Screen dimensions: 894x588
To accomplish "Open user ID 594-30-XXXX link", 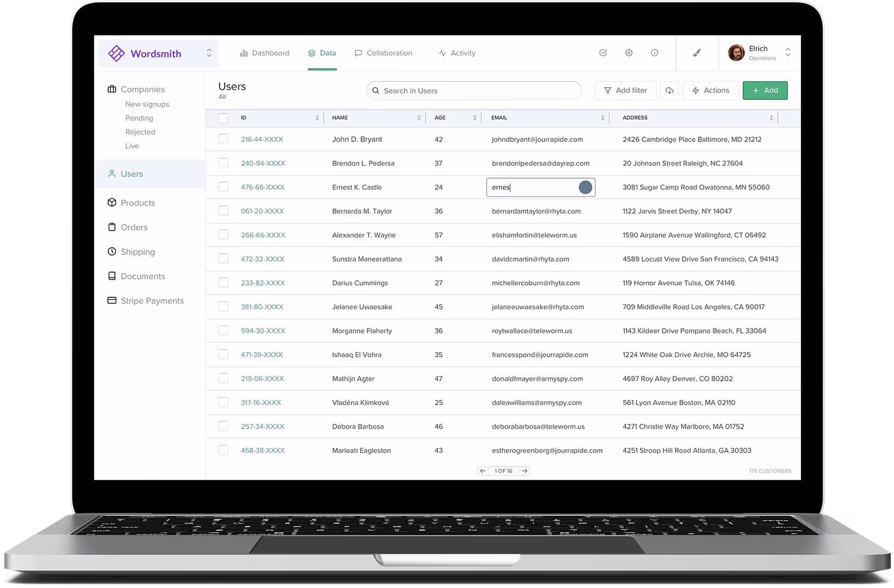I will [x=263, y=330].
